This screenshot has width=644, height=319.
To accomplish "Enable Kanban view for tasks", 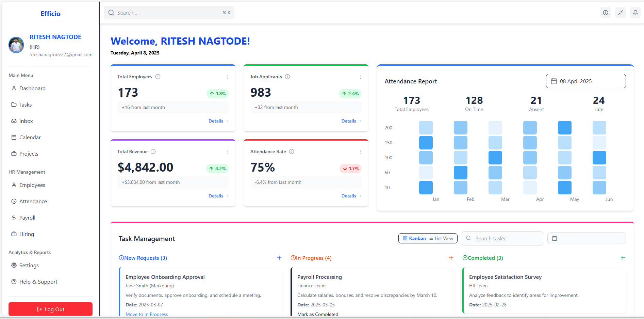I will coord(414,238).
